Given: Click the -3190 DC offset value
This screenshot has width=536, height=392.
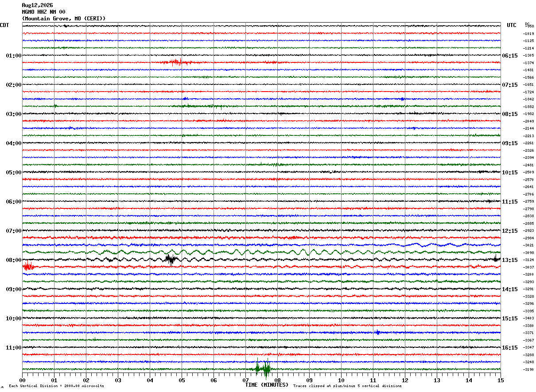Looking at the screenshot, I should coord(529,369).
